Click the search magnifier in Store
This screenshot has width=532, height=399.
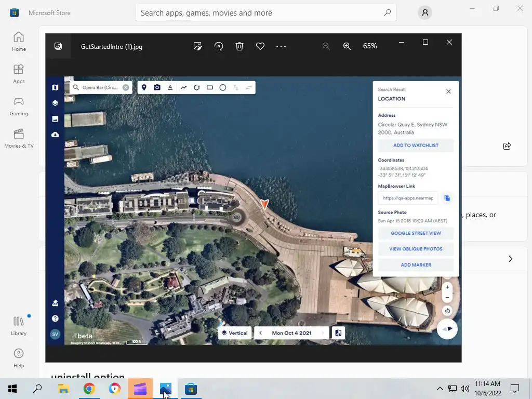coord(388,12)
